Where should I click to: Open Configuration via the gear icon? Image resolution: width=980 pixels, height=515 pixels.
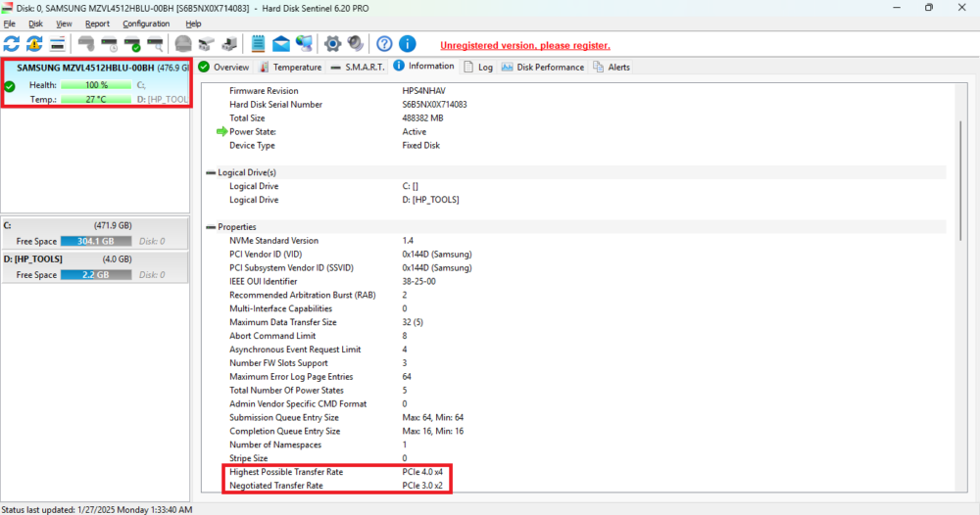tap(332, 44)
